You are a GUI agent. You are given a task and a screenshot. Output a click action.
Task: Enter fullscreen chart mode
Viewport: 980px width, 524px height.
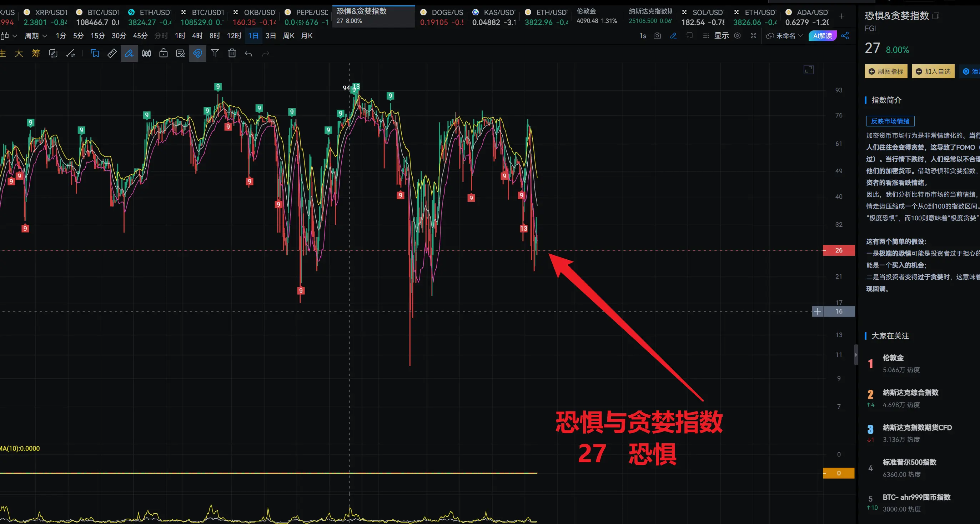click(753, 36)
